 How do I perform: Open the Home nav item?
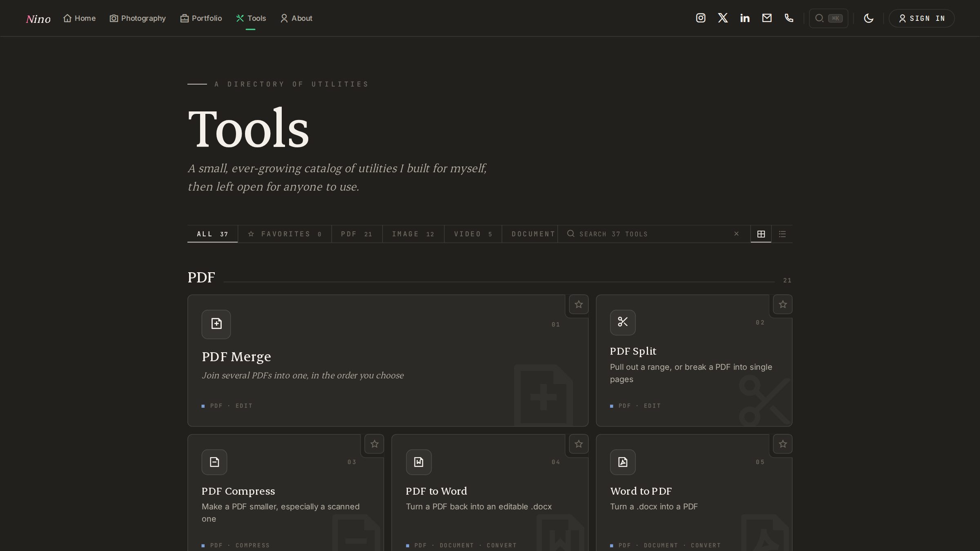79,18
